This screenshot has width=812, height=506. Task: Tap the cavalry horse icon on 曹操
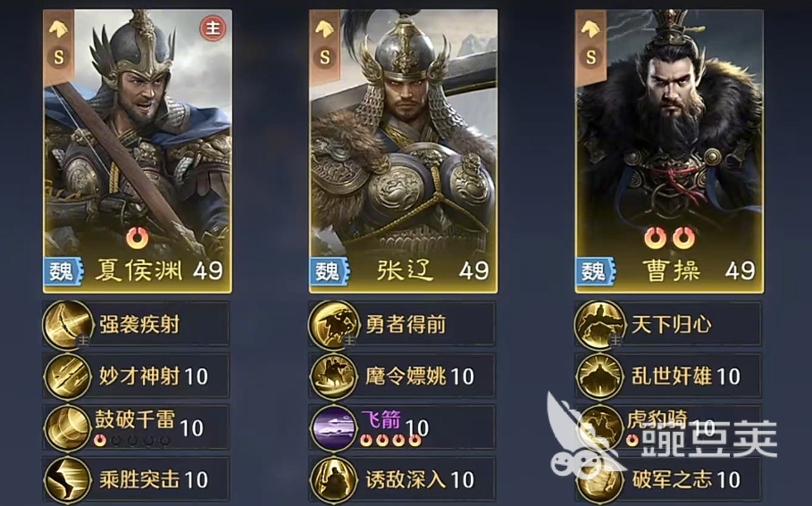pos(590,29)
